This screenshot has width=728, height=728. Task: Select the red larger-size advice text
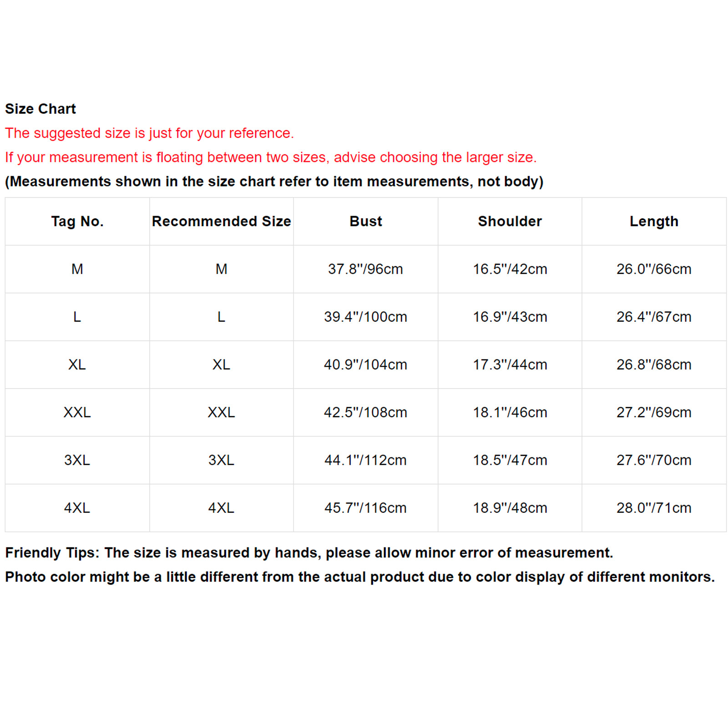coord(271,157)
